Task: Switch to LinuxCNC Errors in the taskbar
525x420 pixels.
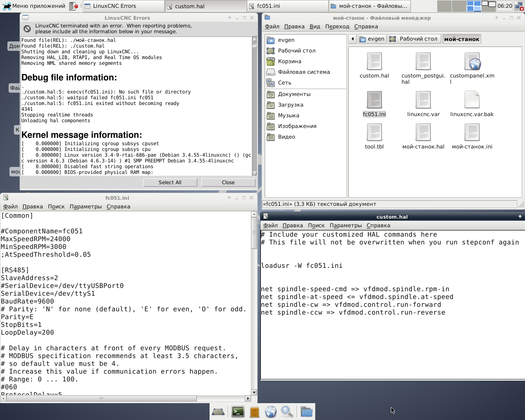Action: [123, 6]
